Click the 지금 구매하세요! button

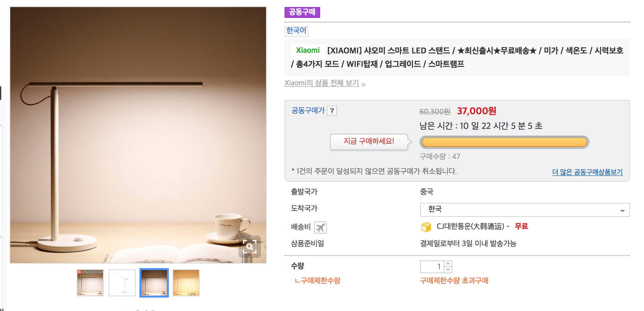pos(369,141)
